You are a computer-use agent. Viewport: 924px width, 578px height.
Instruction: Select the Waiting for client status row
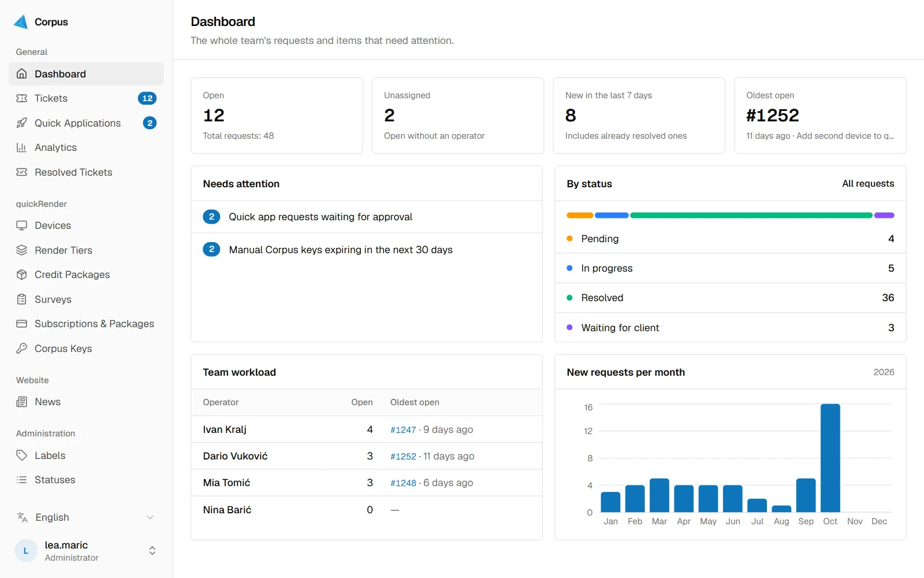(731, 328)
